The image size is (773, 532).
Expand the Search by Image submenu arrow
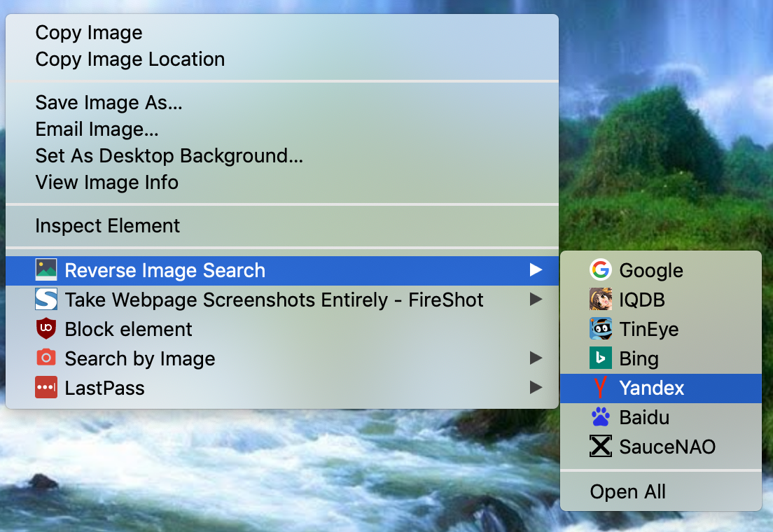click(536, 358)
